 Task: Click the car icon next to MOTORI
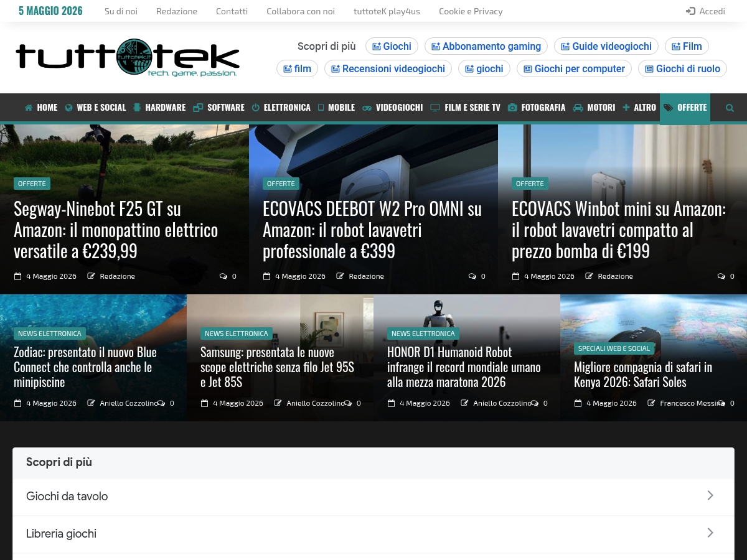coord(578,108)
